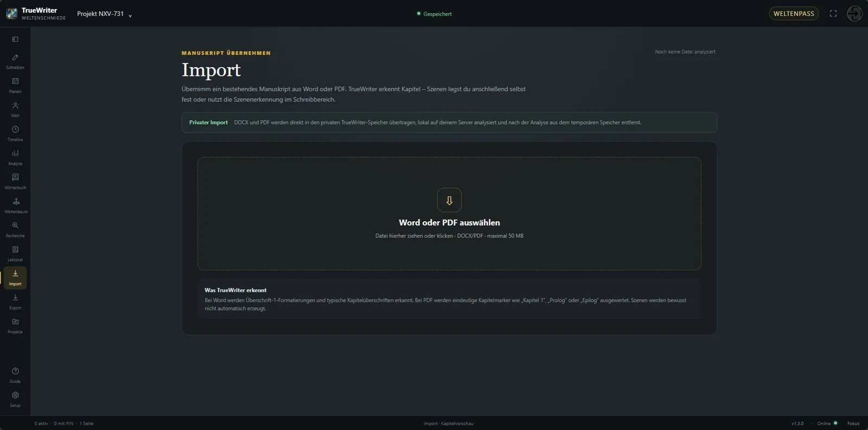Click the 'Noch keine Datei analysiert' text
This screenshot has width=868, height=430.
(685, 52)
